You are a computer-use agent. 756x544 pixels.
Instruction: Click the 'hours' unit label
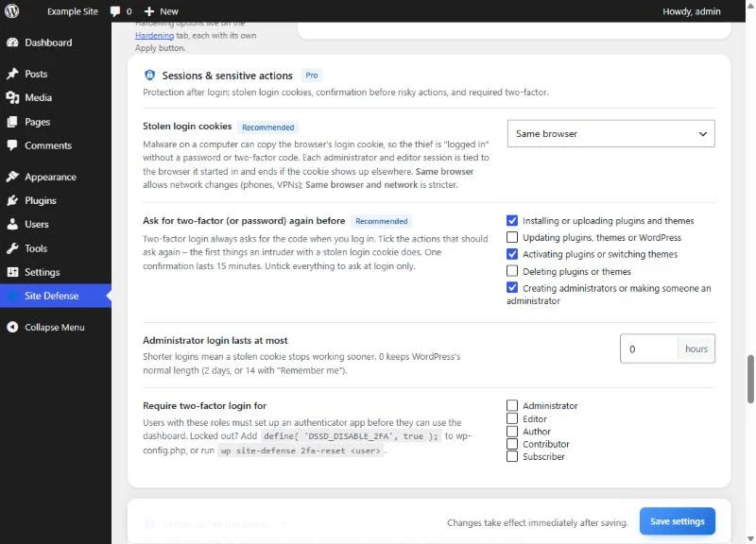click(696, 348)
